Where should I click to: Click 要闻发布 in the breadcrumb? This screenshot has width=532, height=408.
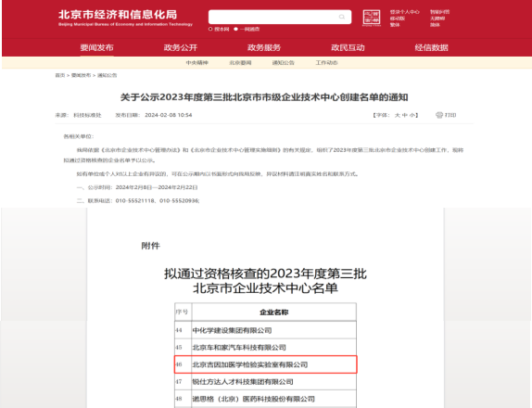(81, 75)
